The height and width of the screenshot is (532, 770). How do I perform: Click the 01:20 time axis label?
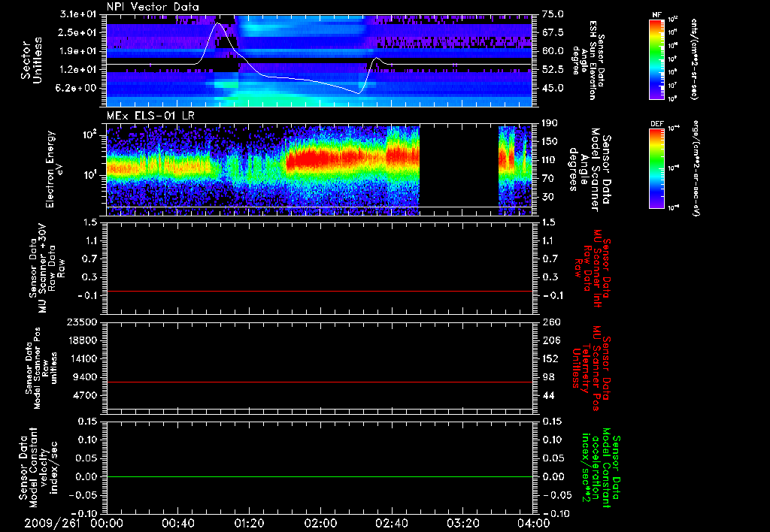(x=249, y=523)
